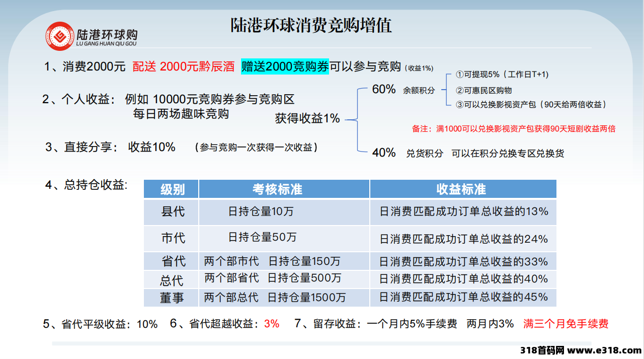Screen dimensions: 644x359
Task: Click the cell 两个部市代 日持仓量150万
Action: coord(284,261)
